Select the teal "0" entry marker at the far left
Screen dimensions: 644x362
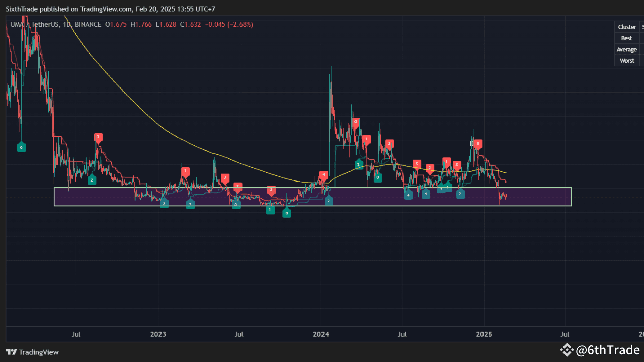coord(21,147)
